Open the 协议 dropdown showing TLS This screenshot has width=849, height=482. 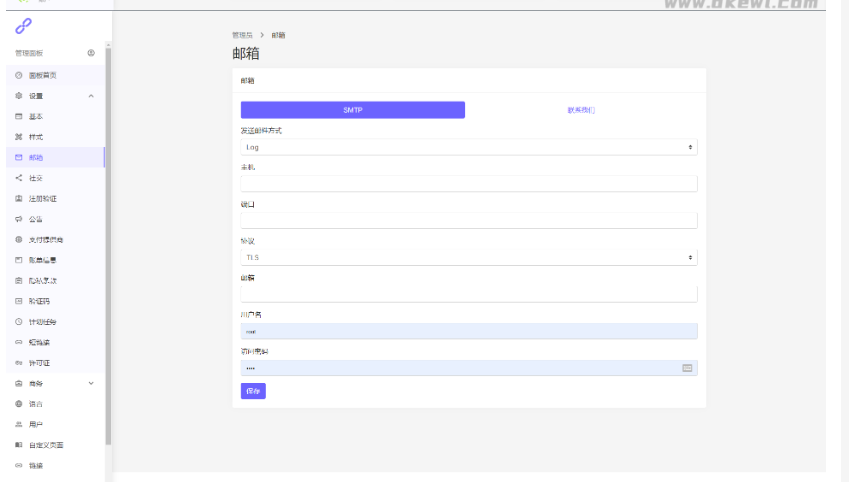(468, 257)
